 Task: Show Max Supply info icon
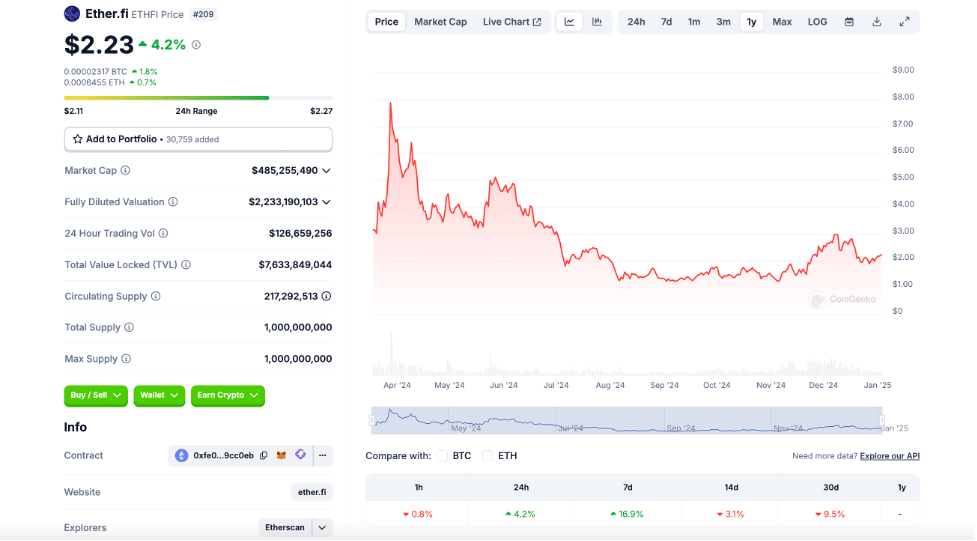(x=126, y=359)
